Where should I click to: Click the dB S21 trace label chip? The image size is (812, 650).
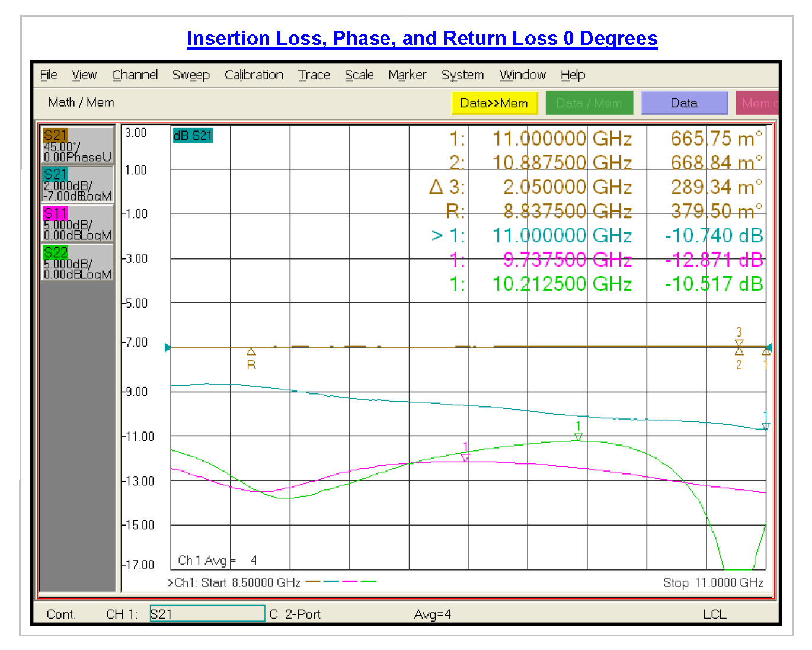pos(193,135)
